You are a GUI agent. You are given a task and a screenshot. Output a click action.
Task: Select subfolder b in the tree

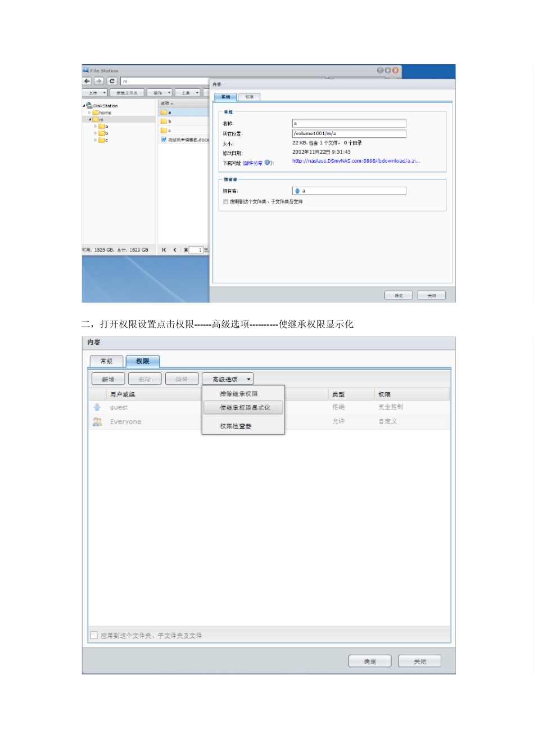(103, 133)
